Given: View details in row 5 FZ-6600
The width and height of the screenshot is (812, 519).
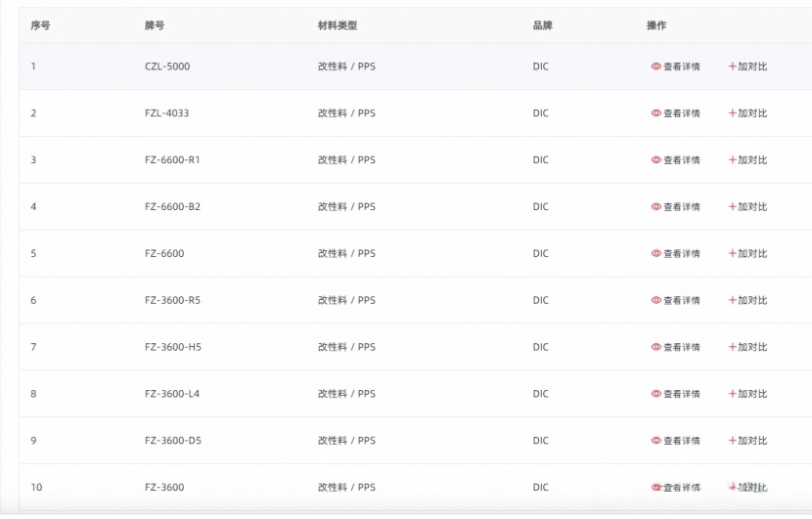Looking at the screenshot, I should pyautogui.click(x=675, y=253).
